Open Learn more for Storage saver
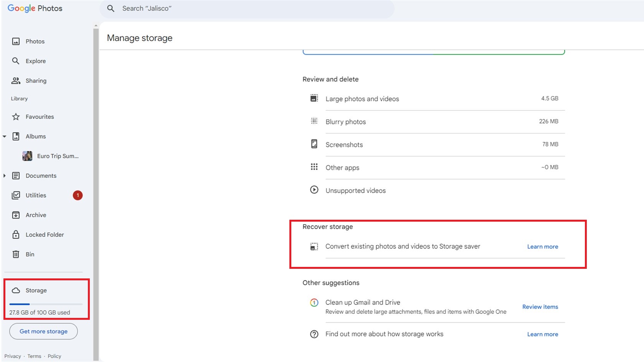Viewport: 644px width, 362px height. pos(542,247)
